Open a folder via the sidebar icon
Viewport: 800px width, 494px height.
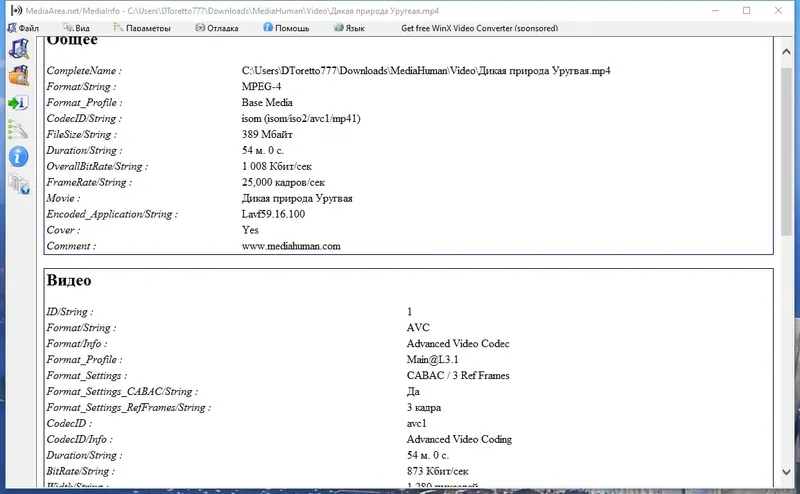point(19,76)
